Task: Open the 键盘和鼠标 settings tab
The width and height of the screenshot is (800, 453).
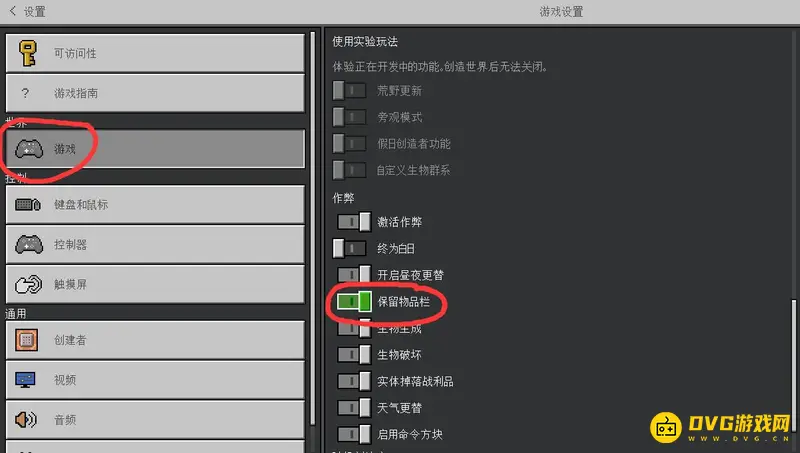Action: pyautogui.click(x=155, y=205)
